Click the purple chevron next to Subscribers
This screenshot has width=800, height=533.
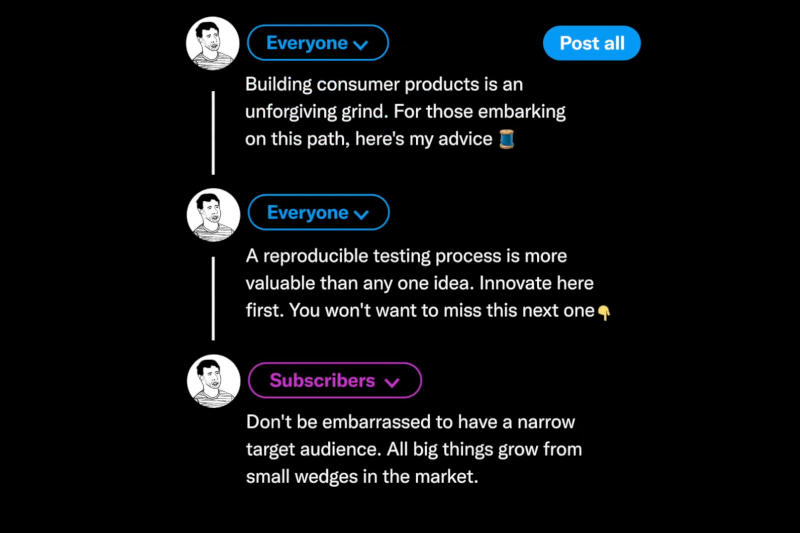coord(392,382)
